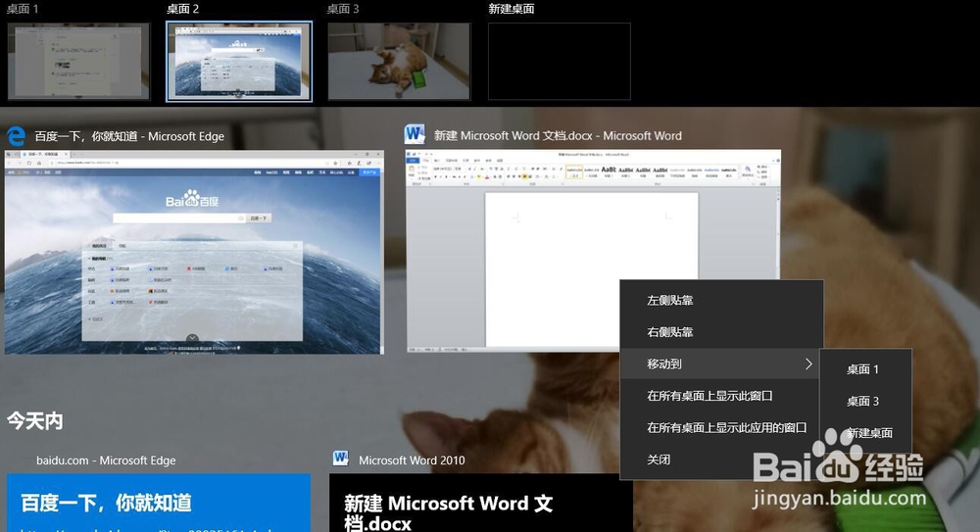The width and height of the screenshot is (980, 532).
Task: Open the 新建 Microsoft Word 文档.docx timeline card
Action: pos(480,503)
